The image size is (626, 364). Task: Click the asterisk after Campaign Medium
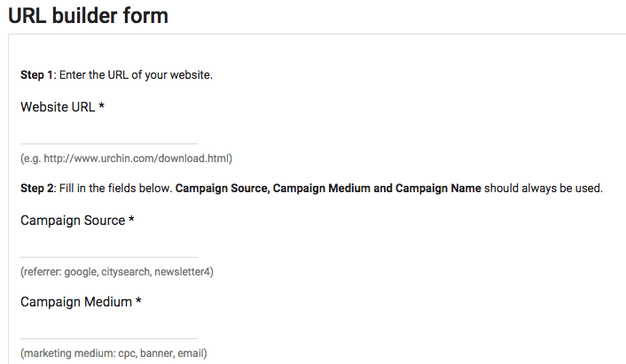coord(138,302)
